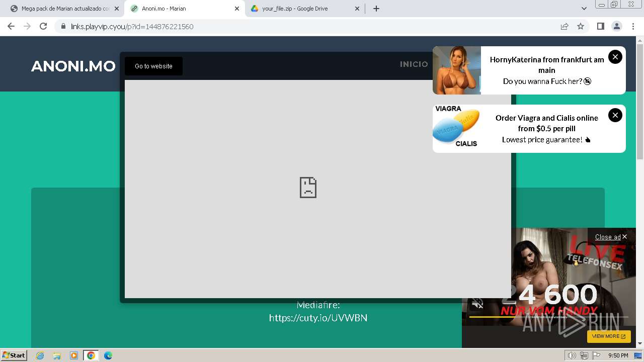This screenshot has height=362, width=644.
Task: Click Go to website button
Action: (153, 66)
